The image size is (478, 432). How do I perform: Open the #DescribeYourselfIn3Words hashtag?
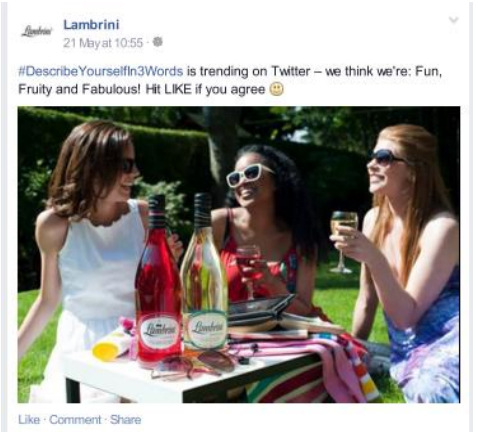tap(100, 71)
